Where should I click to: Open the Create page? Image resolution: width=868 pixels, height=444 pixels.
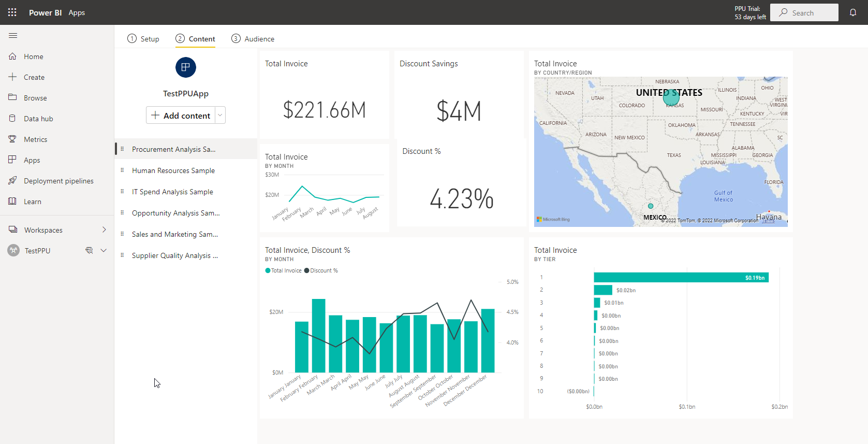(57, 77)
